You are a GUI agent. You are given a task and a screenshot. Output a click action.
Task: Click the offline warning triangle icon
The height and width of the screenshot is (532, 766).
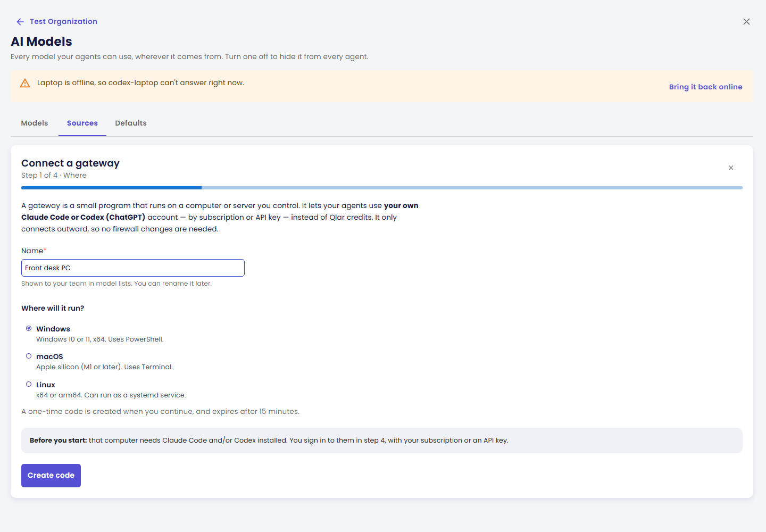pos(25,83)
